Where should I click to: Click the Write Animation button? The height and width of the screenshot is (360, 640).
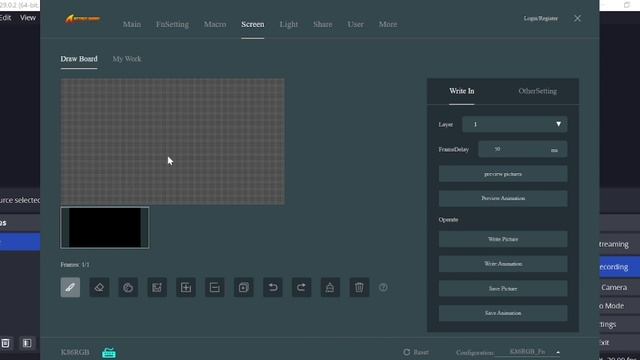click(x=503, y=264)
